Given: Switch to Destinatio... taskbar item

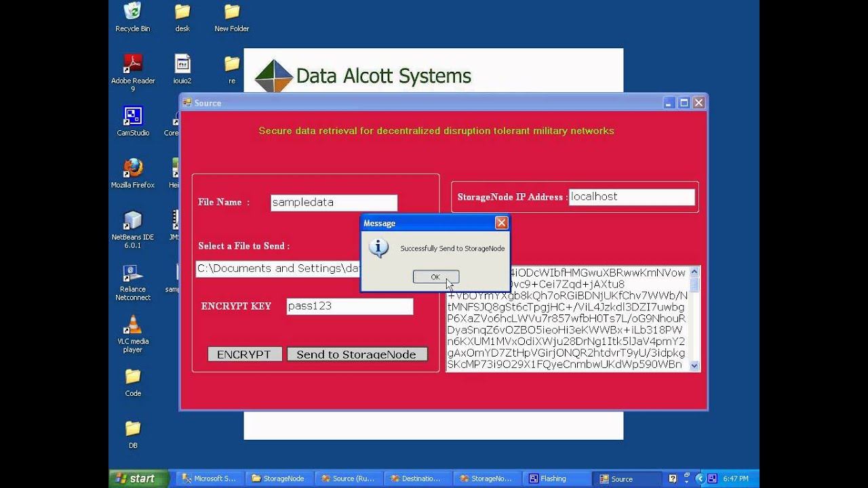Looking at the screenshot, I should click(418, 479).
